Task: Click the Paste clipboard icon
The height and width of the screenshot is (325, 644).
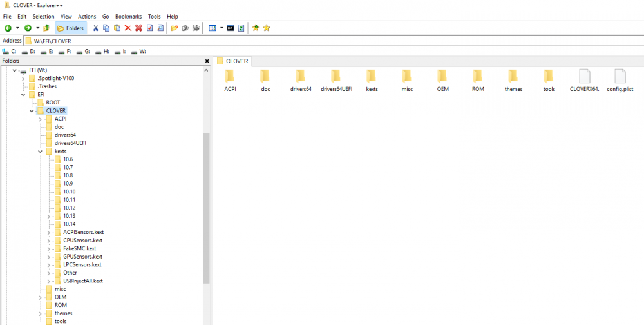Action: pyautogui.click(x=117, y=28)
